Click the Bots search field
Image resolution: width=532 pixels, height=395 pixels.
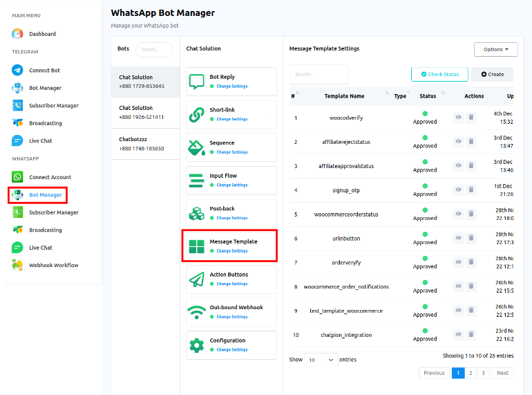[154, 50]
